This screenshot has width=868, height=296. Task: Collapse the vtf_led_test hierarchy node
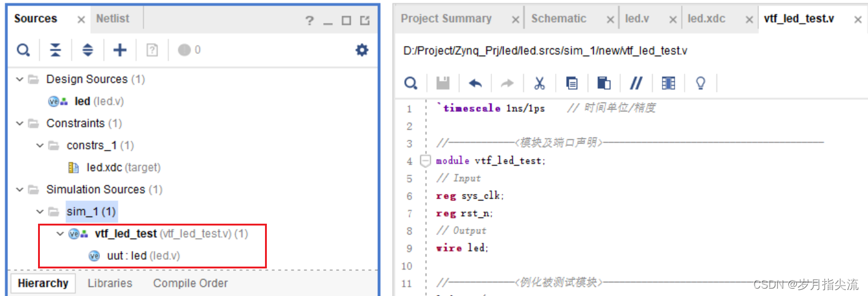point(60,233)
